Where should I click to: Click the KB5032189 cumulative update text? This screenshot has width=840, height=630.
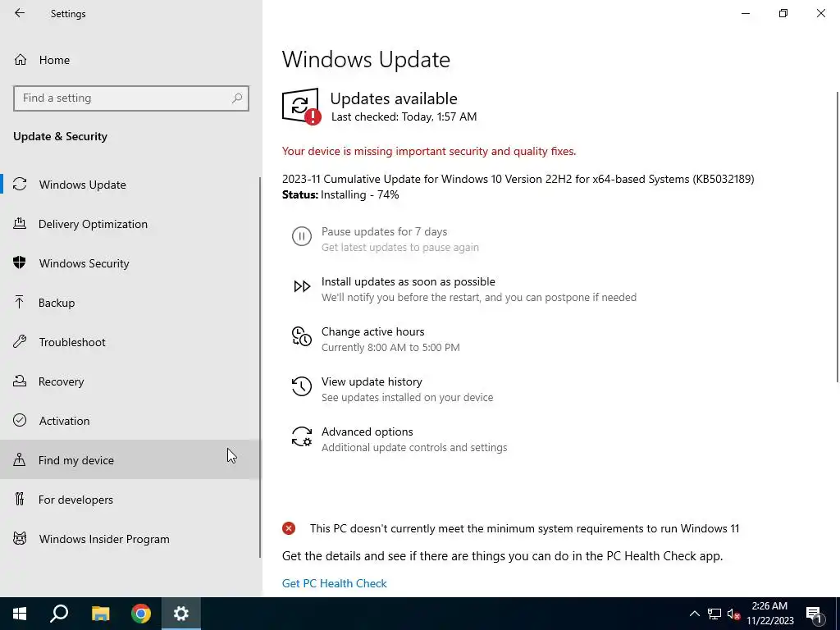518,179
